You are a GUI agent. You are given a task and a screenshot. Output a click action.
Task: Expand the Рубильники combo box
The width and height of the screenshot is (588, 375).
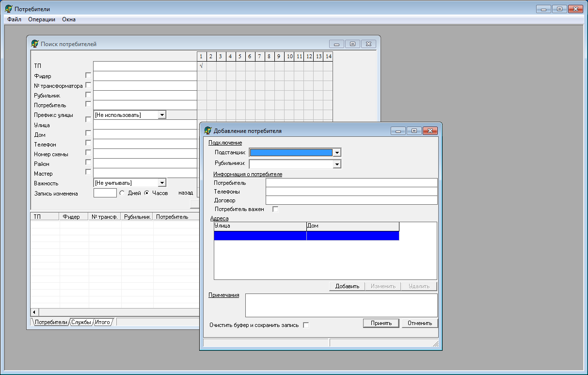coord(337,164)
